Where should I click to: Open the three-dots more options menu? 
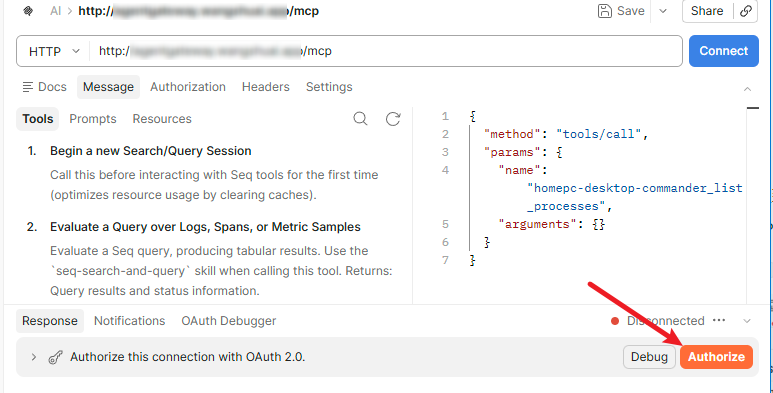point(719,321)
